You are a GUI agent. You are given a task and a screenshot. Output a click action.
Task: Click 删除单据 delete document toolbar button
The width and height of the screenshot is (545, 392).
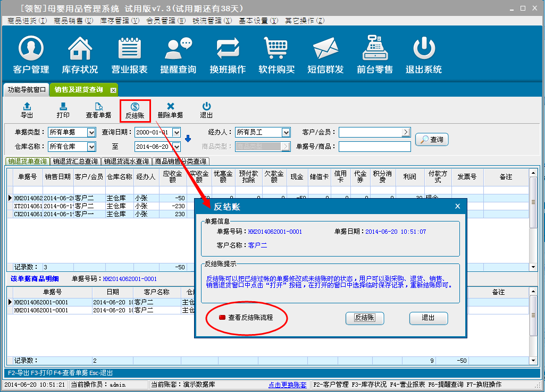170,110
